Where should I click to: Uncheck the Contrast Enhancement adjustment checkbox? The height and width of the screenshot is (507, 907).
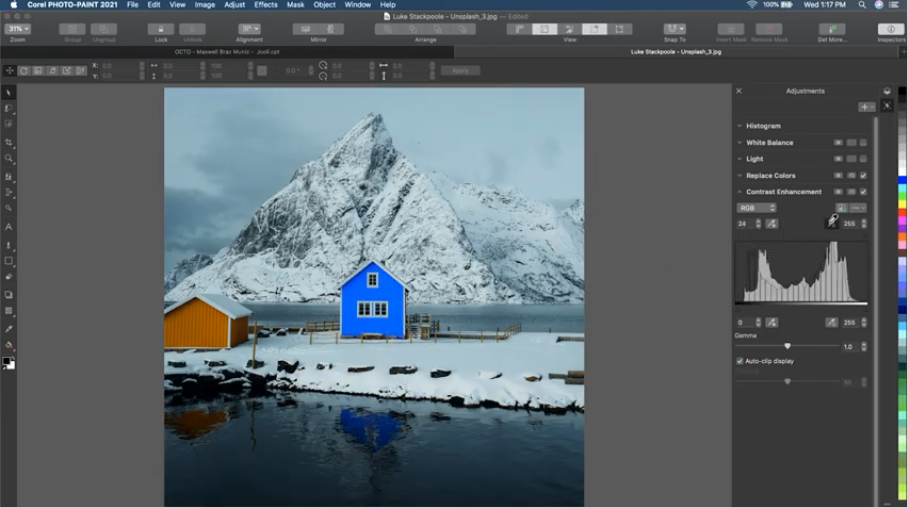click(863, 191)
